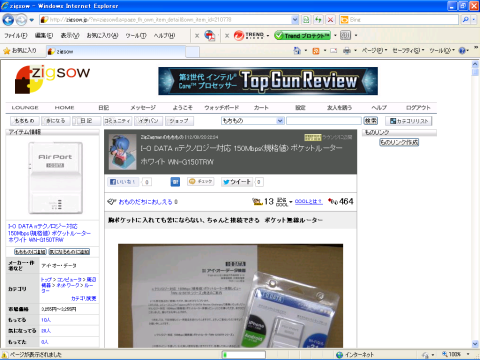The width and height of the screenshot is (480, 360).
Task: Open the 表示(V) menu
Action: pos(70,35)
